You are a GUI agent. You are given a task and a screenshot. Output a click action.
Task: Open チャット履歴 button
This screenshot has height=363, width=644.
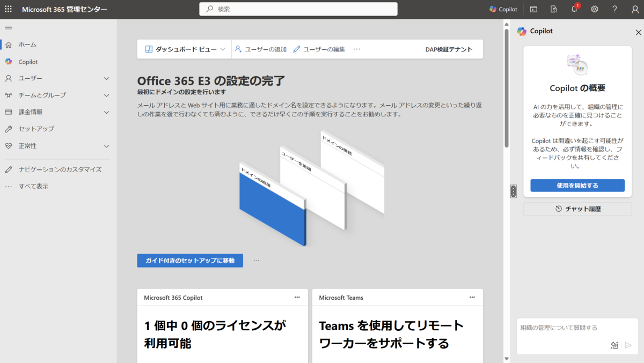pyautogui.click(x=577, y=209)
